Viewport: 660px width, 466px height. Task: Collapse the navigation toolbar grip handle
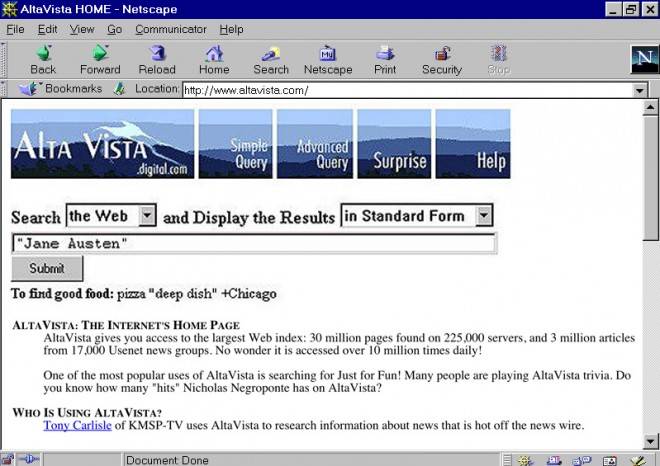3,60
